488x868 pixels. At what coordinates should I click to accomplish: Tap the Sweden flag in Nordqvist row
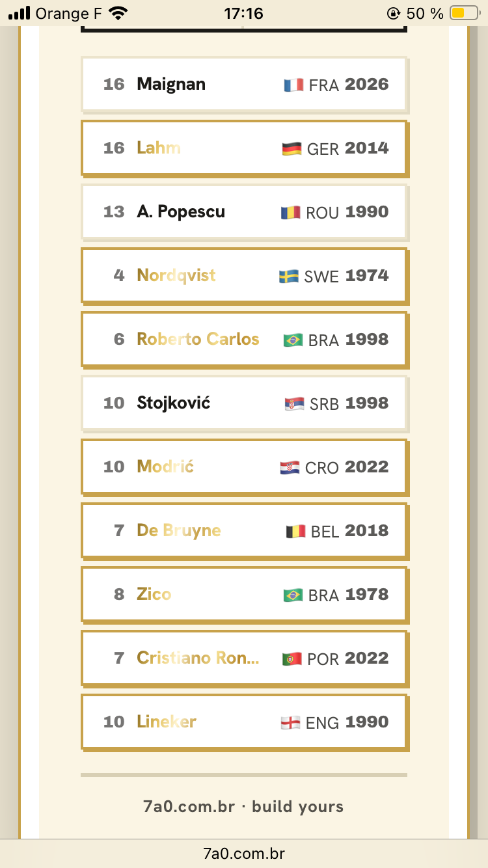(x=289, y=277)
